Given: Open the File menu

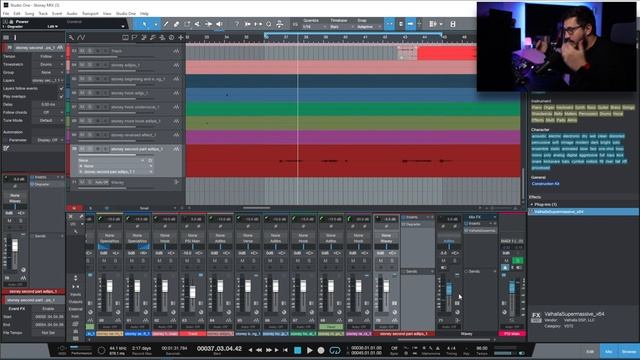Looking at the screenshot, I should tap(6, 13).
